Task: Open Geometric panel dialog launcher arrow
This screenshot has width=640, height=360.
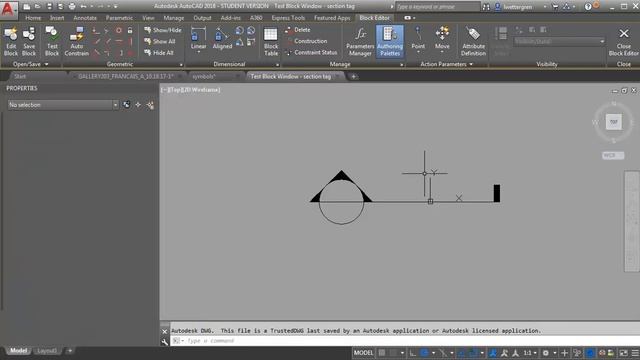Action: (181, 64)
